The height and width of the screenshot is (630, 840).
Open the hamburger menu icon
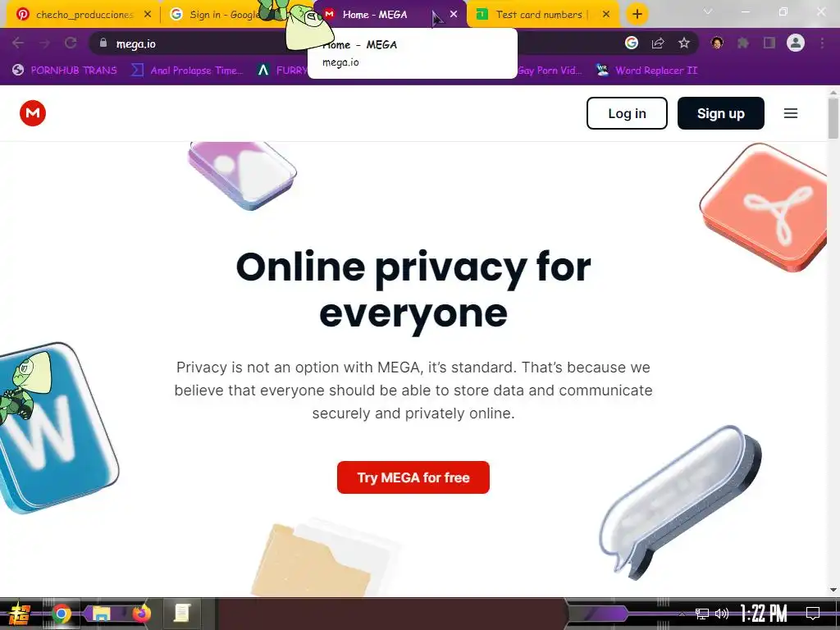tap(791, 113)
